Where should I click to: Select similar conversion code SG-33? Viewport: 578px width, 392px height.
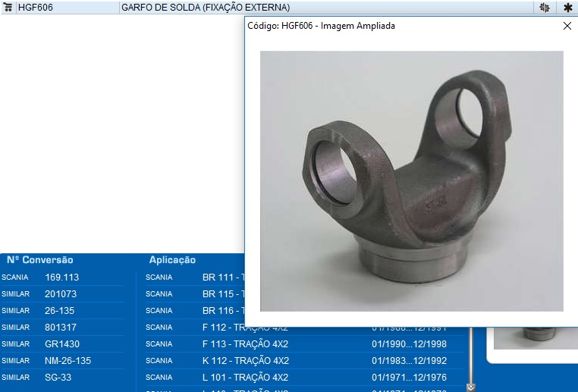[x=58, y=378]
